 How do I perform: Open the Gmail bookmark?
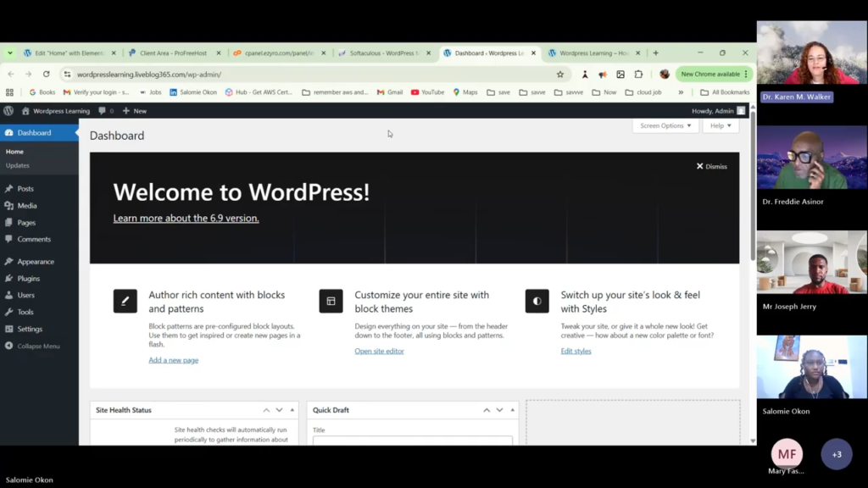pyautogui.click(x=390, y=92)
